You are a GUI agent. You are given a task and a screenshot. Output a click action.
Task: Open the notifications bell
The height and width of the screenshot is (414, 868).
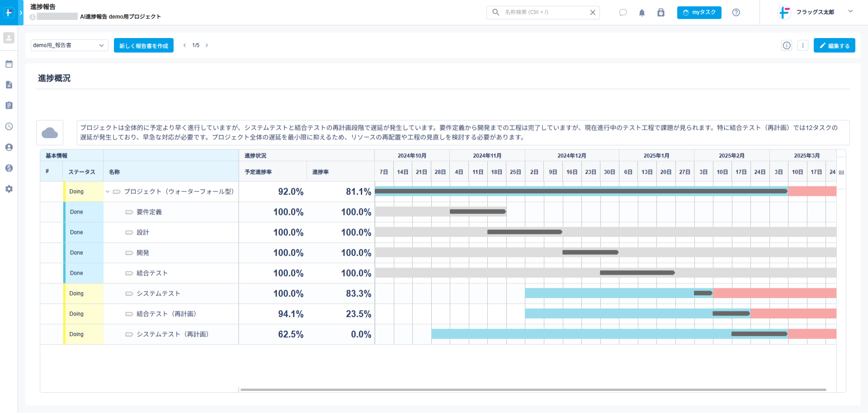642,13
